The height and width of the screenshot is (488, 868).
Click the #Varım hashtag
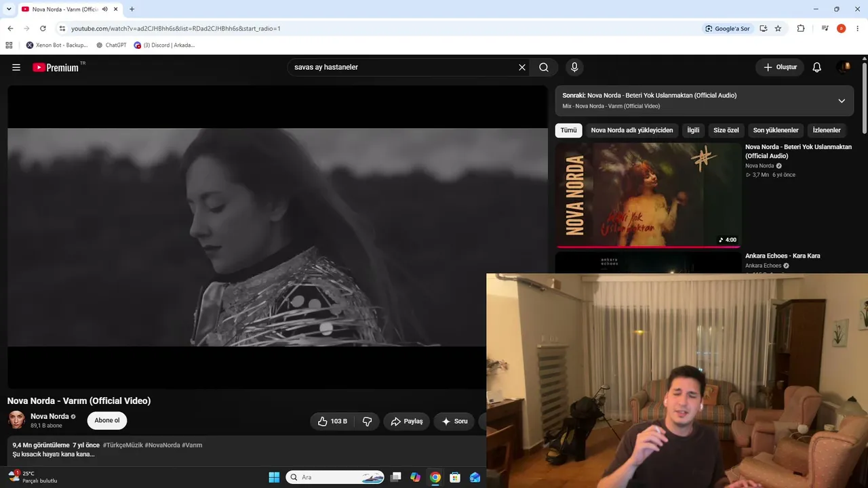coord(192,445)
